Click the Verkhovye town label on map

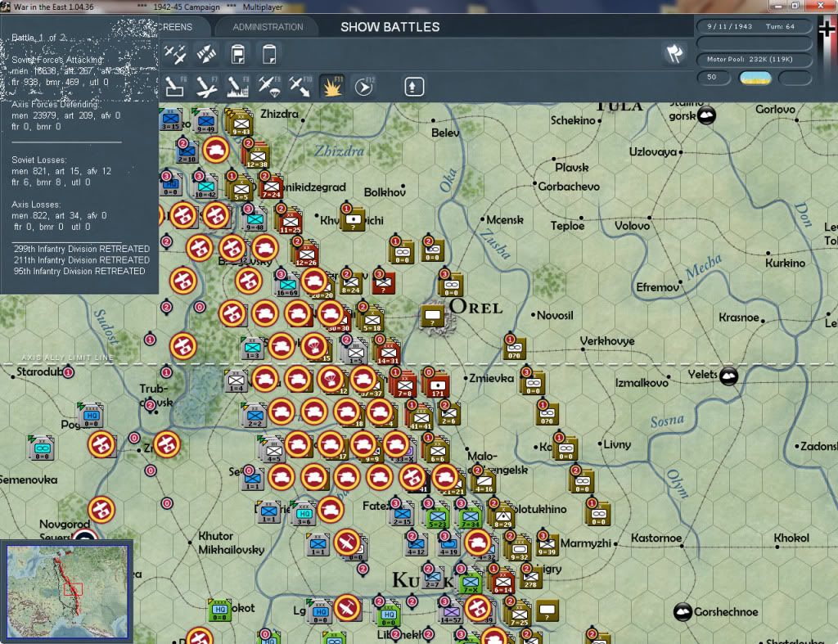[x=607, y=341]
